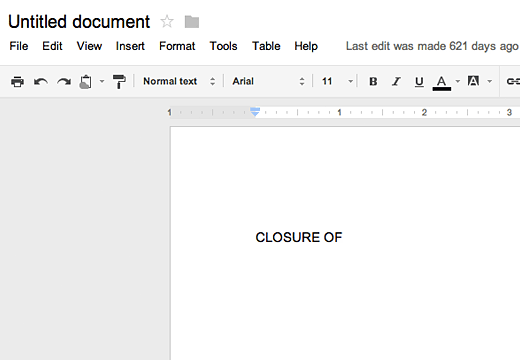Redo the last undone action
This screenshot has height=360, width=520.
coord(64,81)
